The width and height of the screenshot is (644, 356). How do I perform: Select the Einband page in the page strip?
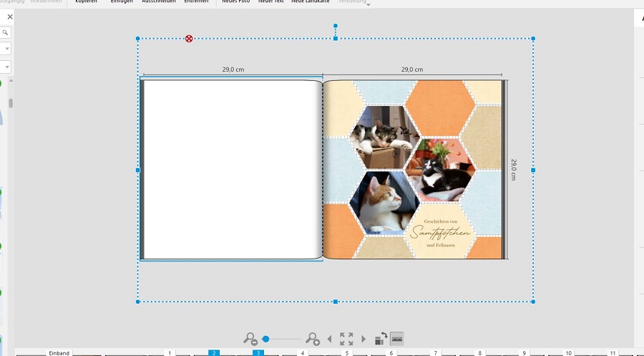[x=59, y=352]
